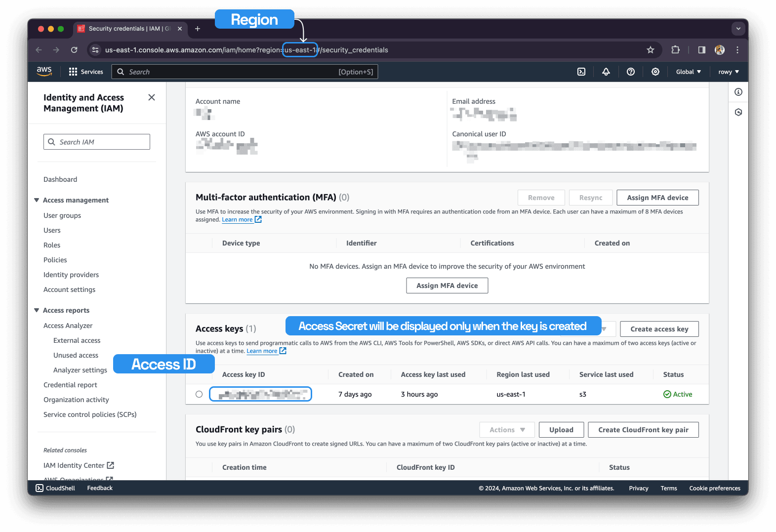Open the Services grid menu
The width and height of the screenshot is (776, 532).
[86, 72]
